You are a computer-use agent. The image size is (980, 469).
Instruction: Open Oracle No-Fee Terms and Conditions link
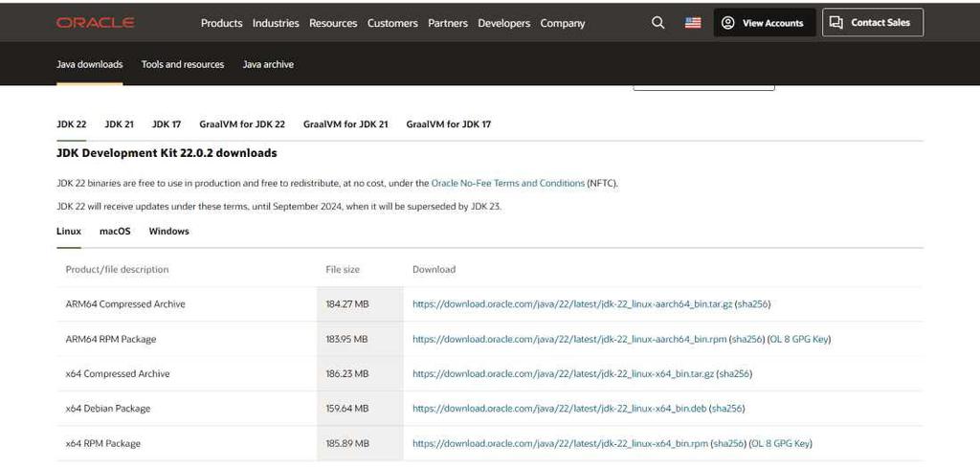[x=507, y=183]
